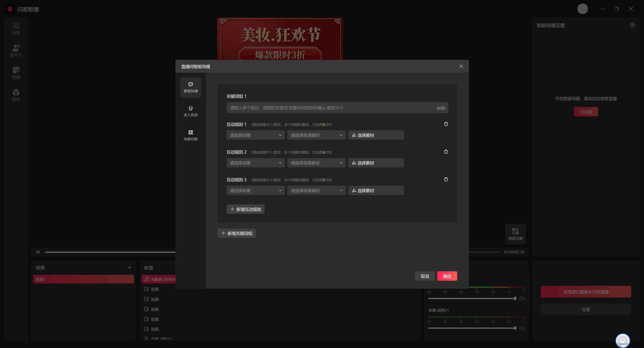Open the user avatar menu in the title bar

click(x=582, y=9)
